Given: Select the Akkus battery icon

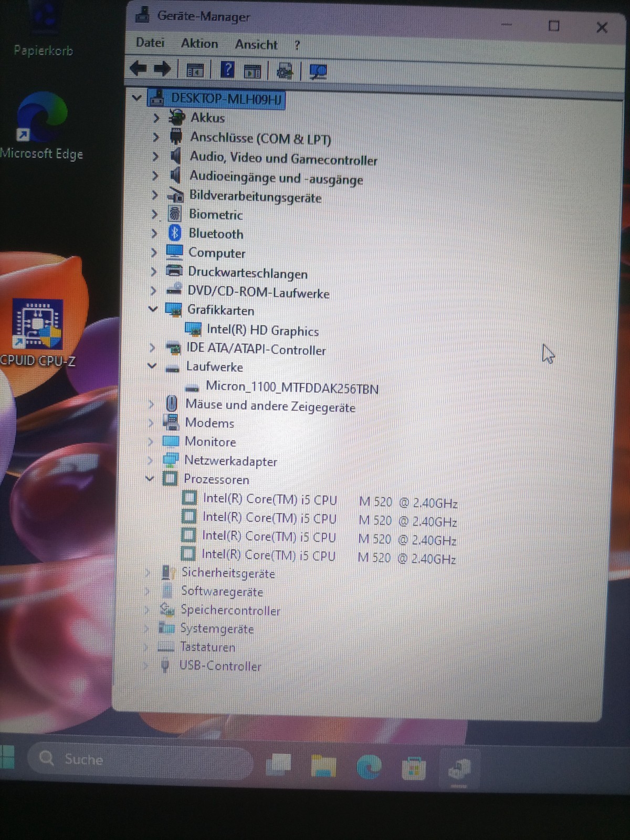Looking at the screenshot, I should tap(177, 117).
